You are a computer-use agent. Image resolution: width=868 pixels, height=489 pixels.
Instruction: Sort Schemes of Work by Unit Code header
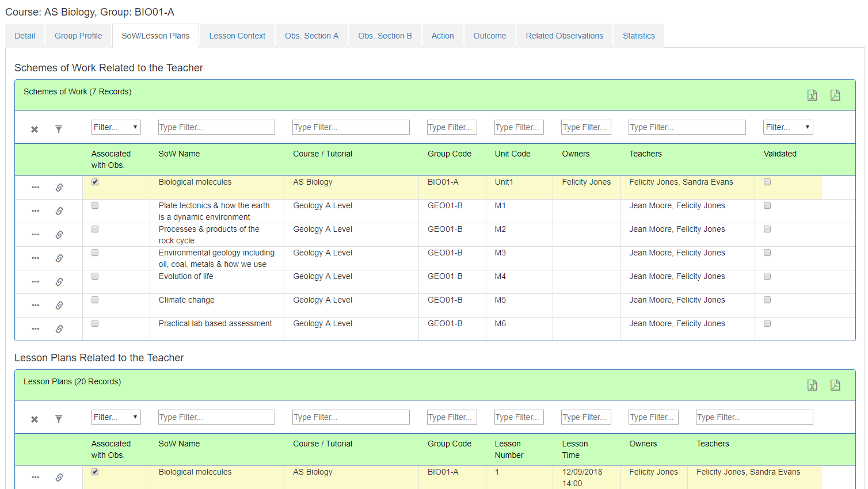(x=512, y=154)
